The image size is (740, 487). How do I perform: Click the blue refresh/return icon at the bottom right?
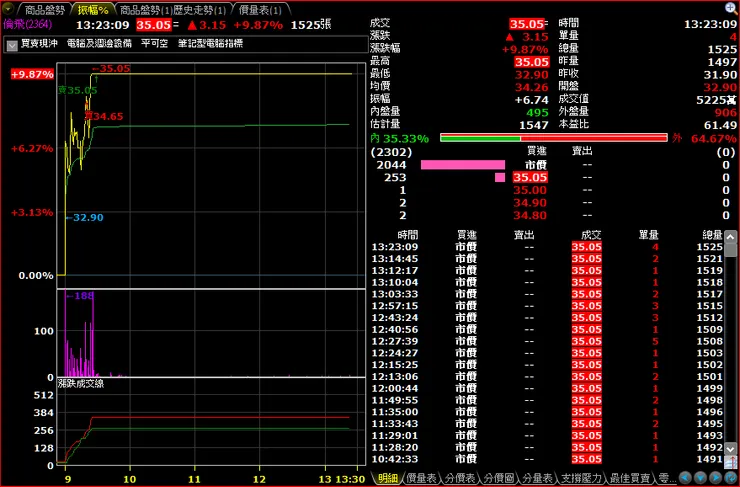coord(731,478)
